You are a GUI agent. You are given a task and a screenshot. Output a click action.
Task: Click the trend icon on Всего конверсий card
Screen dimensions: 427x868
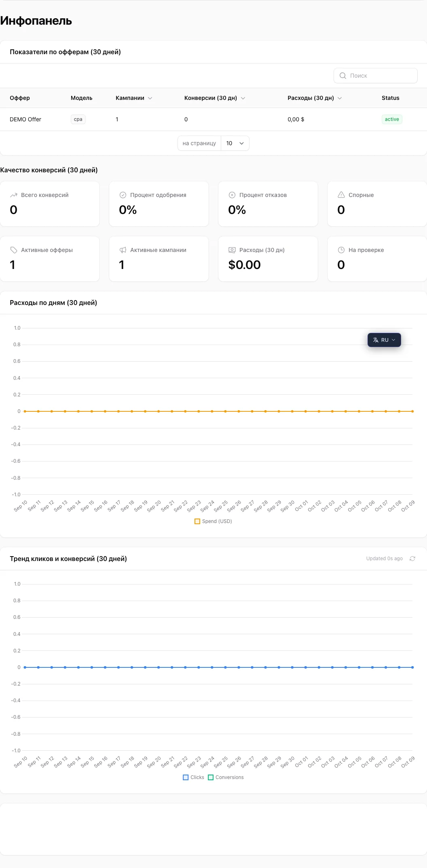click(14, 195)
